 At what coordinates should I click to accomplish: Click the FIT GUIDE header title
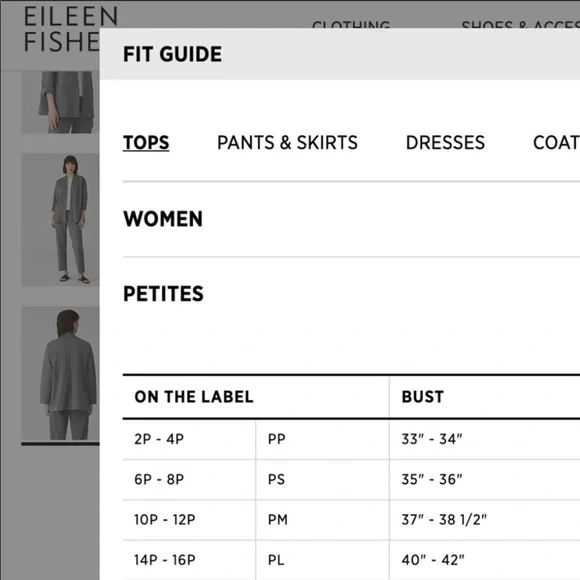pyautogui.click(x=172, y=54)
